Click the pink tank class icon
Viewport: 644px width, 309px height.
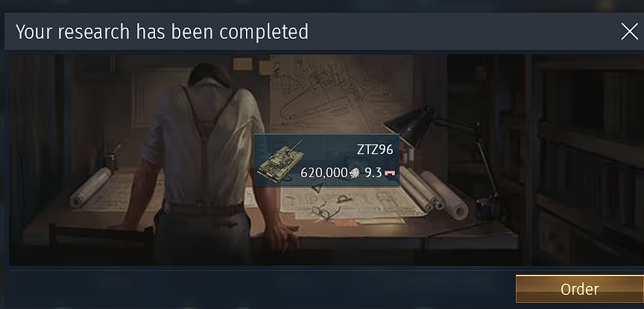(x=390, y=173)
